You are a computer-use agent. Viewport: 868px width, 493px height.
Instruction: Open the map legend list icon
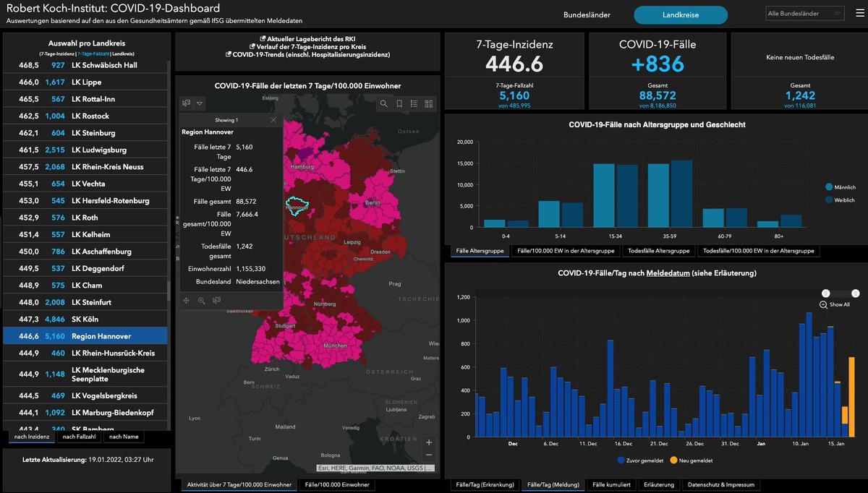pos(414,104)
